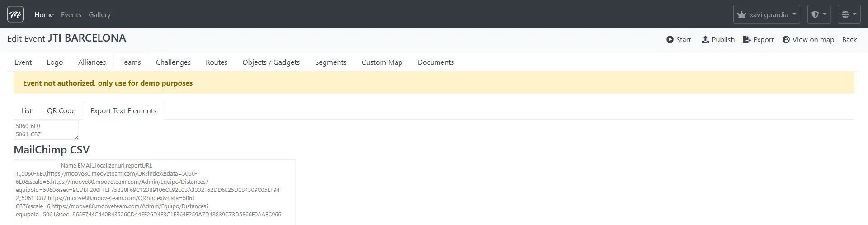
Task: Click the Publish button
Action: [x=718, y=40]
